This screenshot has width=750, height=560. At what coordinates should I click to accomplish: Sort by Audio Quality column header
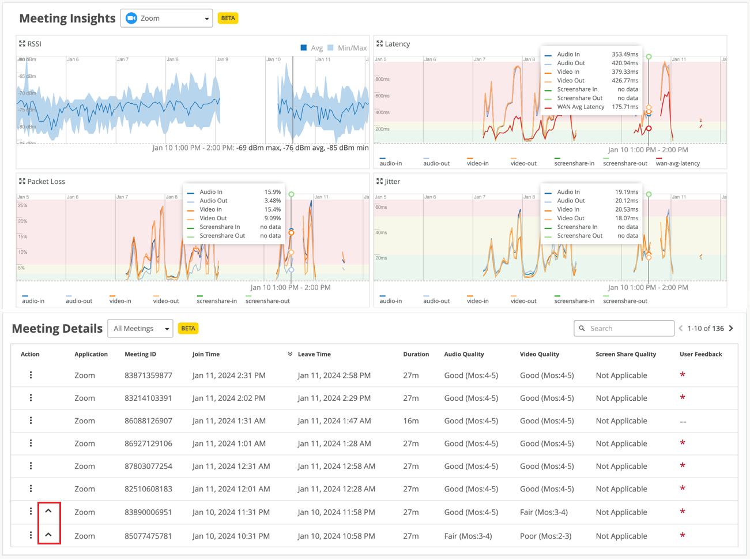[x=463, y=354]
